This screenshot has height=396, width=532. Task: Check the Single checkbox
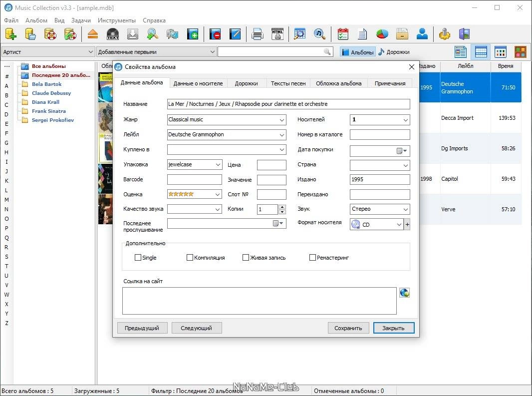[x=138, y=258]
